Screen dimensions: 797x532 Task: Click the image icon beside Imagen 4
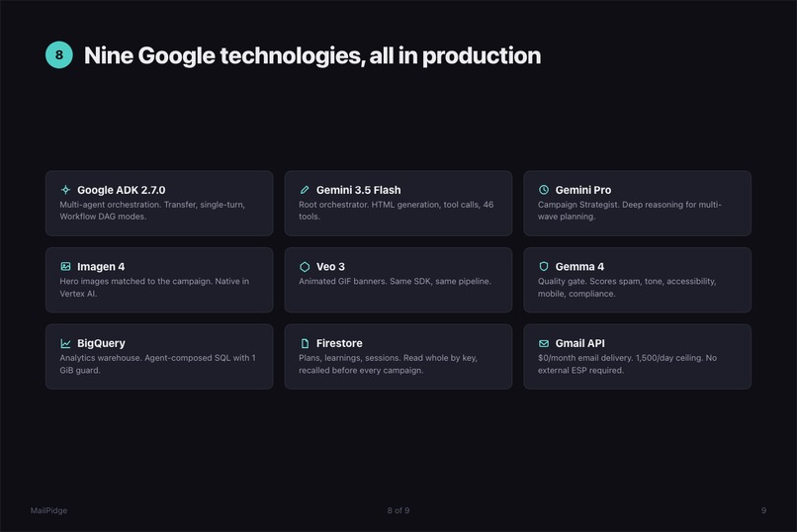[x=65, y=266]
